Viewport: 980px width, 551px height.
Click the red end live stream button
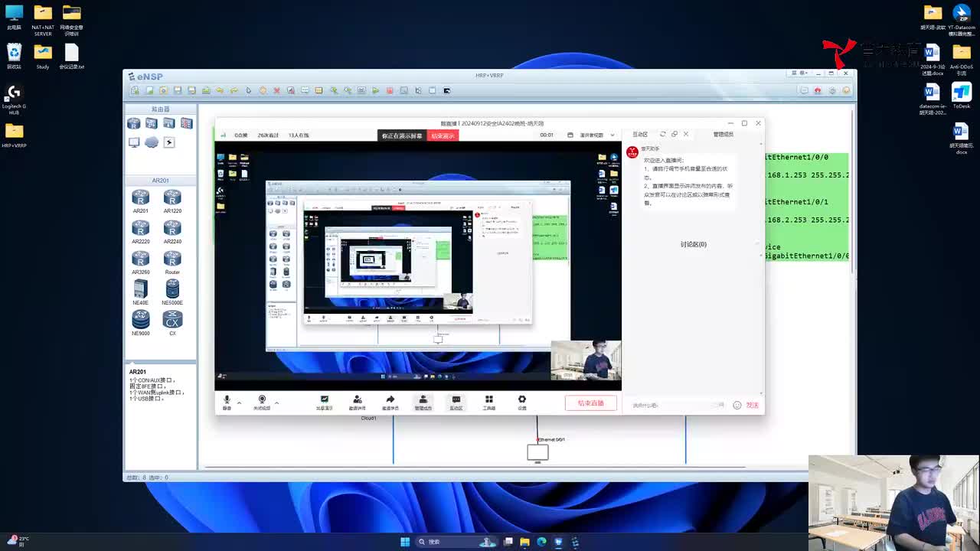591,403
